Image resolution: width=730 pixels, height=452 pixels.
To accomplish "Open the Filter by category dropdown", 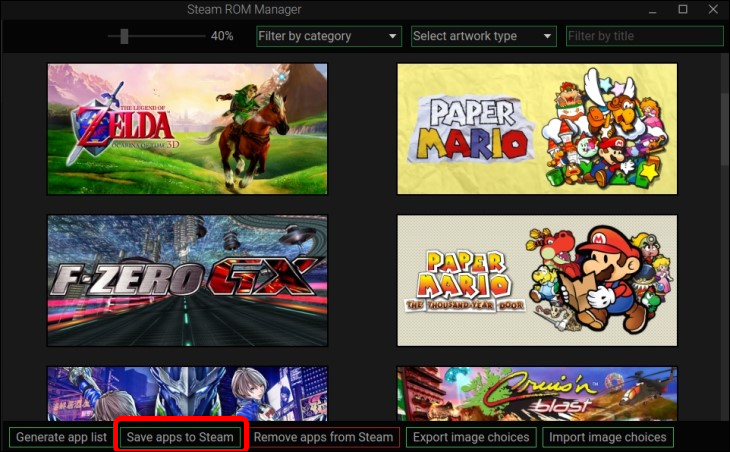I will [x=329, y=36].
